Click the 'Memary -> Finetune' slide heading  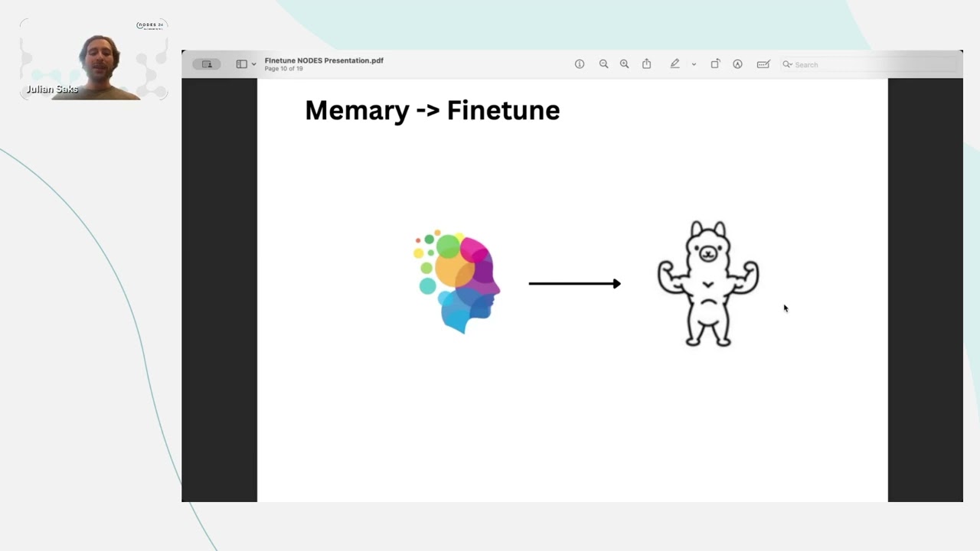pos(433,110)
